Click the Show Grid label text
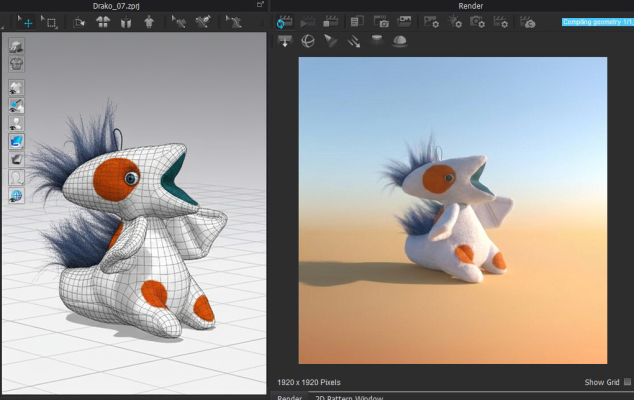This screenshot has width=634, height=400. click(x=602, y=382)
